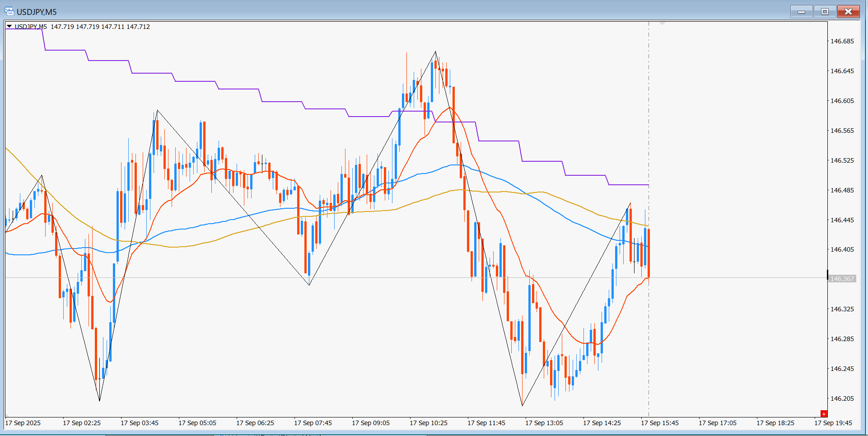Click the 17 Sep 19:45 time axis label
The image size is (868, 436).
pyautogui.click(x=833, y=423)
